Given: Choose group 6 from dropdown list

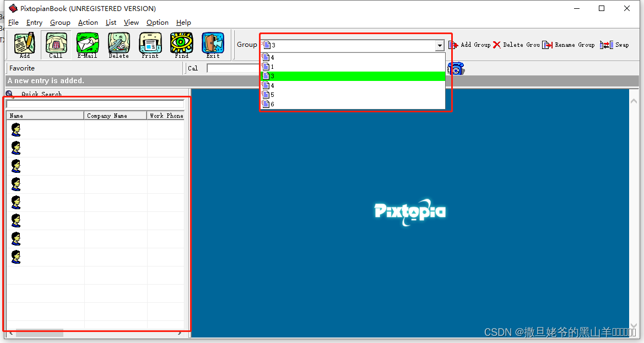Looking at the screenshot, I should point(353,104).
